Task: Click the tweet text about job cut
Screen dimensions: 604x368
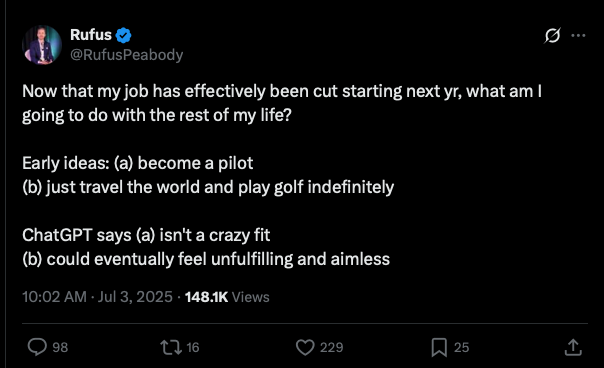Action: coord(282,103)
